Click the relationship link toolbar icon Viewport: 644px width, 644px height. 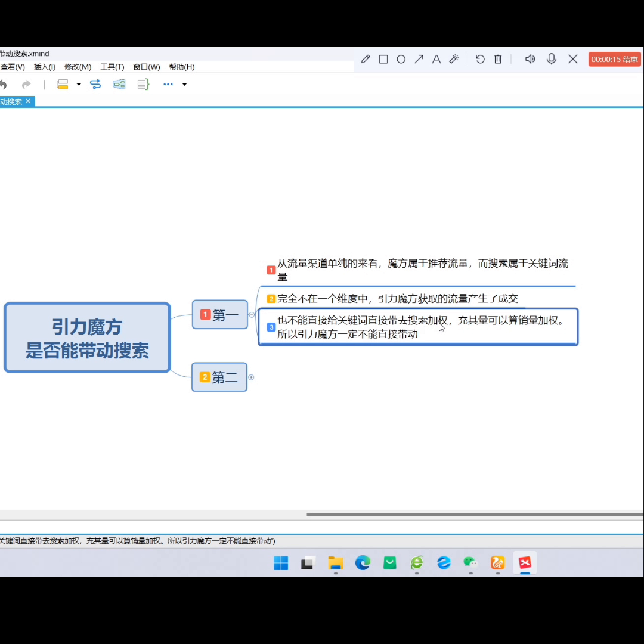[95, 85]
